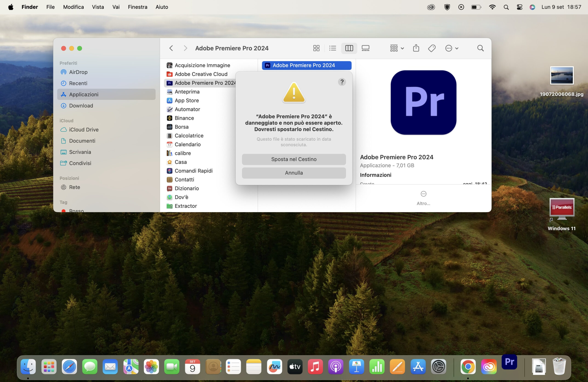Open the ellipsis action menu in toolbar
This screenshot has height=382, width=588.
(x=452, y=48)
